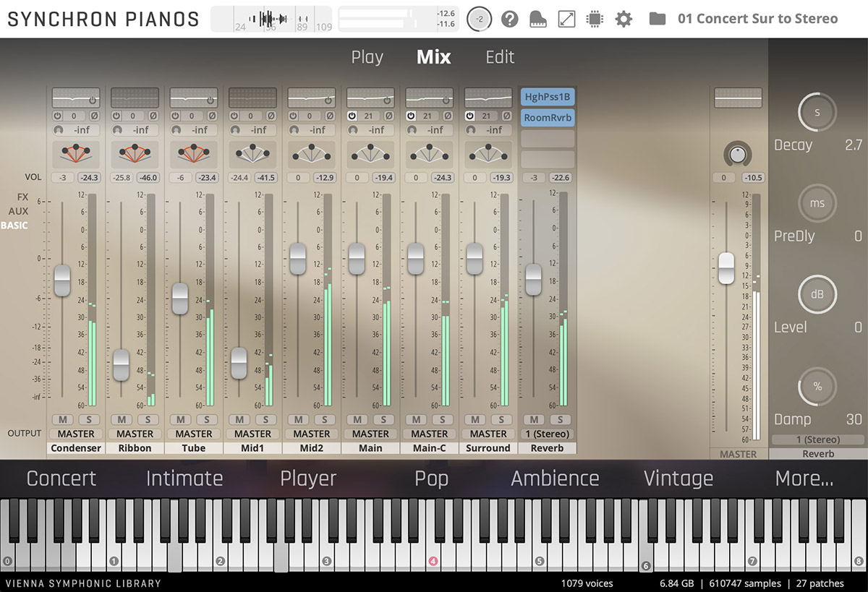Viewport: 868px width, 592px height.
Task: Click the CPU chip performance icon
Action: 595,19
